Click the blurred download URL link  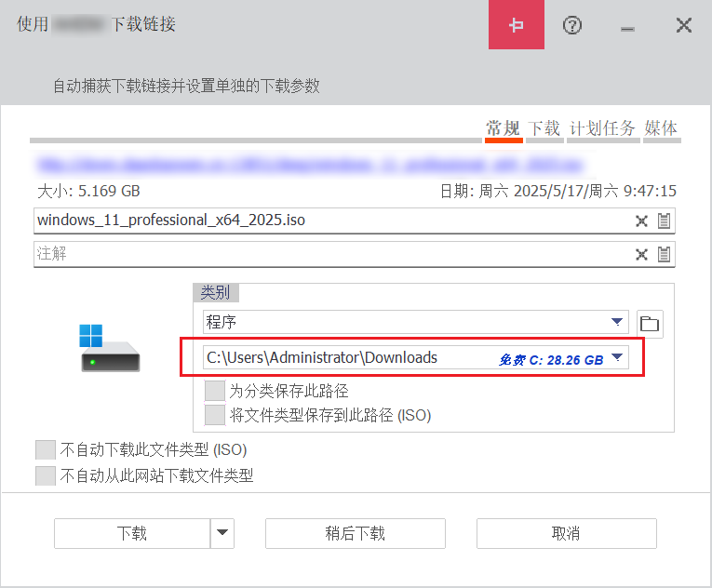[310, 165]
